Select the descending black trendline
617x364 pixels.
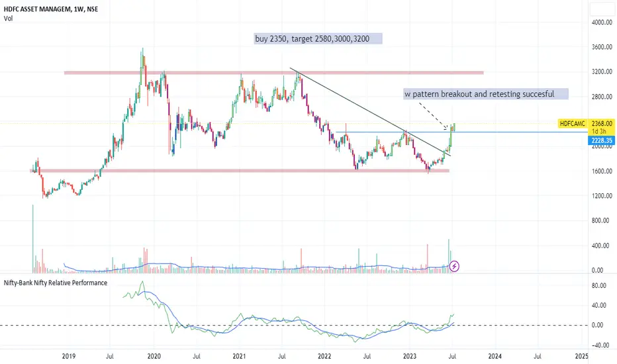click(x=370, y=112)
